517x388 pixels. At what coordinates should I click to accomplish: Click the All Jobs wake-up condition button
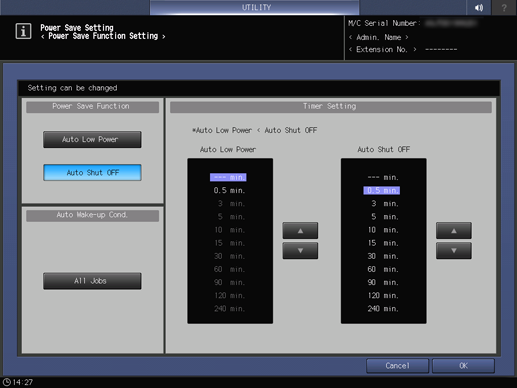click(x=92, y=281)
